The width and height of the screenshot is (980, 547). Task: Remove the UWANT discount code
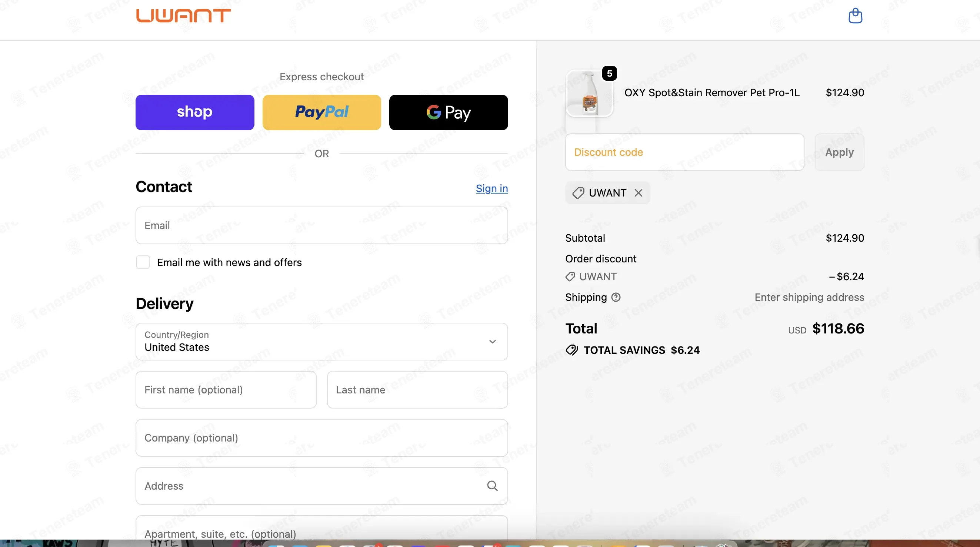pyautogui.click(x=639, y=193)
